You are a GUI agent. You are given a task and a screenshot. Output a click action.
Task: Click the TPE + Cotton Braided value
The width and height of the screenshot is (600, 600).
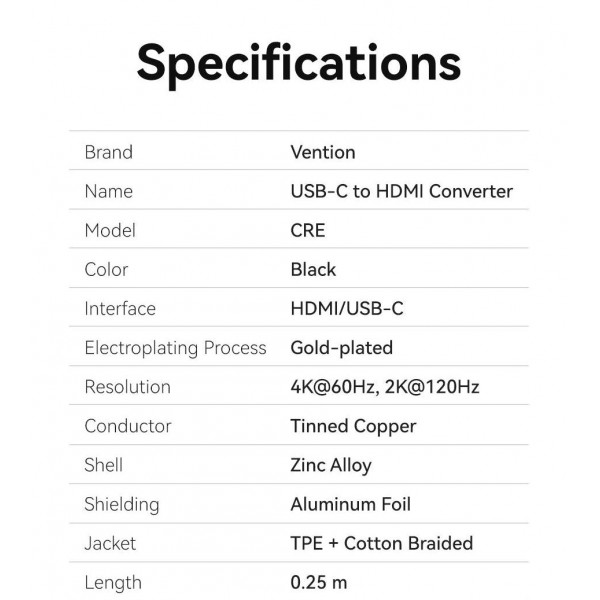point(381,543)
